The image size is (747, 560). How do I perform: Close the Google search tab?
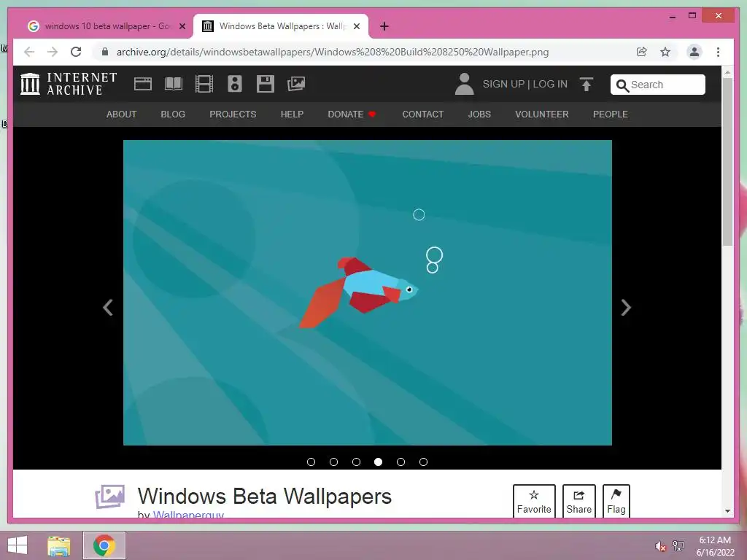click(x=182, y=26)
